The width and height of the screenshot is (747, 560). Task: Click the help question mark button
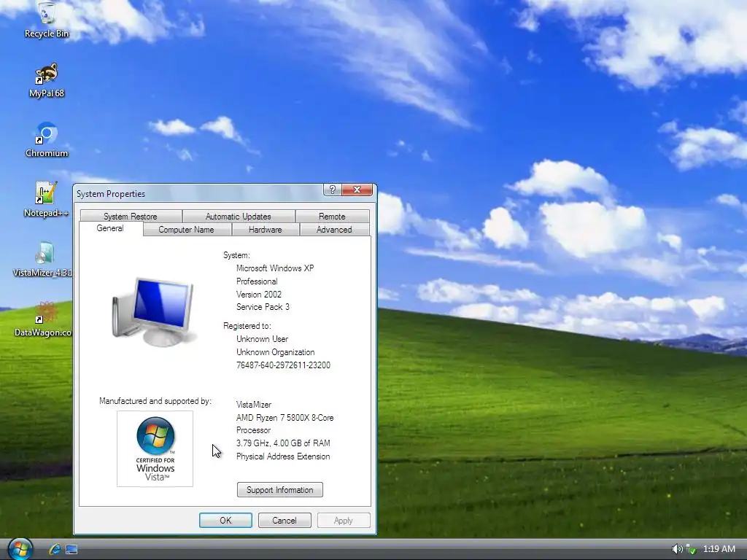click(x=333, y=190)
